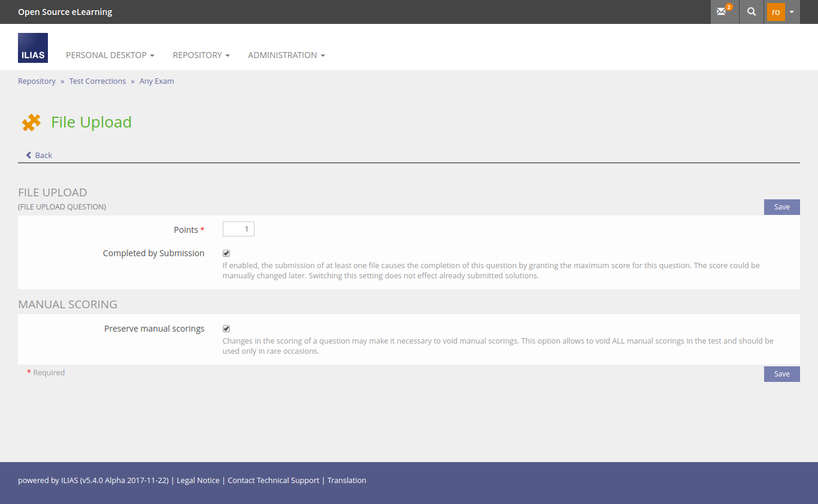The image size is (818, 504).
Task: Open the Legal Notice link
Action: (x=198, y=481)
